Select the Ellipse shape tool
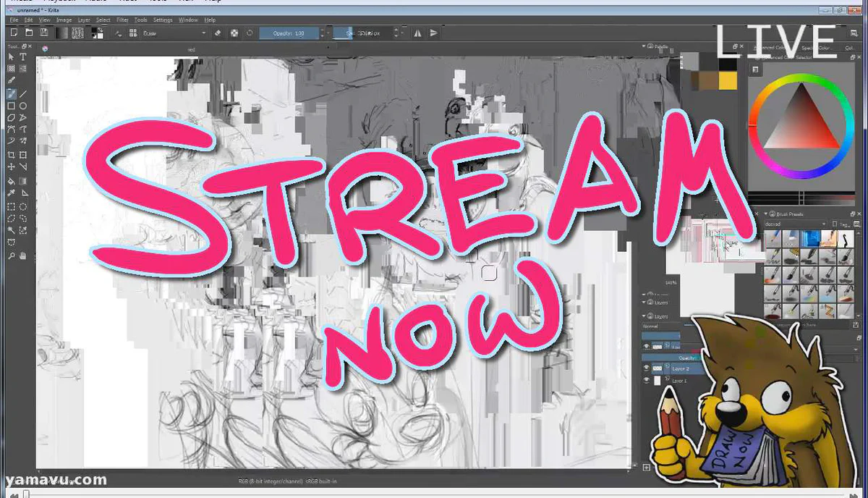The height and width of the screenshot is (498, 868). [x=23, y=106]
